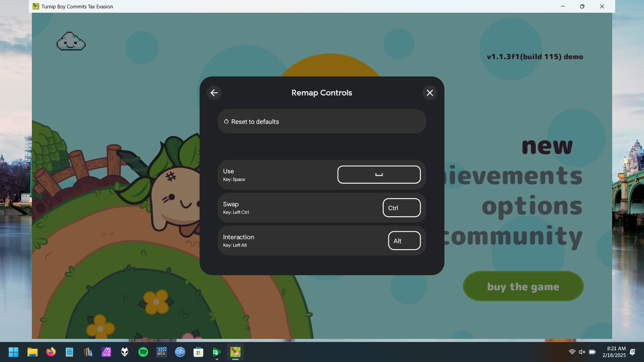
Task: Launch MPC-HC media player
Action: point(161,352)
